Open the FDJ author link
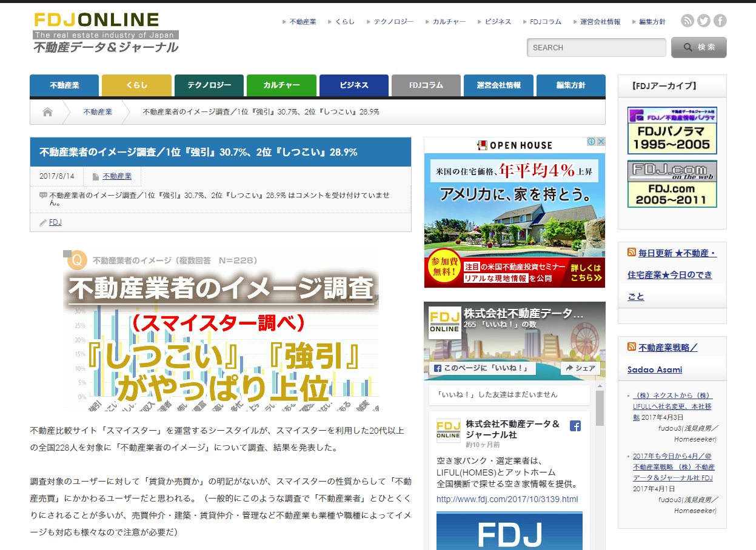 pyautogui.click(x=55, y=222)
